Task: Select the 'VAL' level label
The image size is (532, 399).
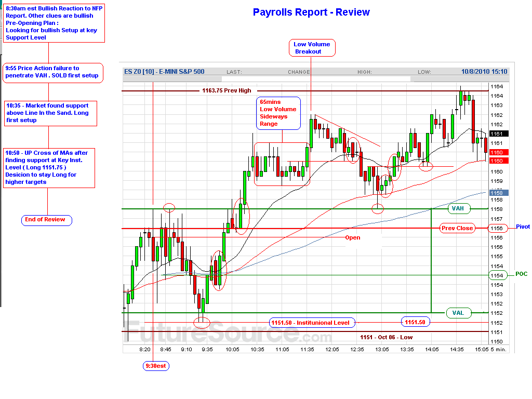Action: coord(458,313)
